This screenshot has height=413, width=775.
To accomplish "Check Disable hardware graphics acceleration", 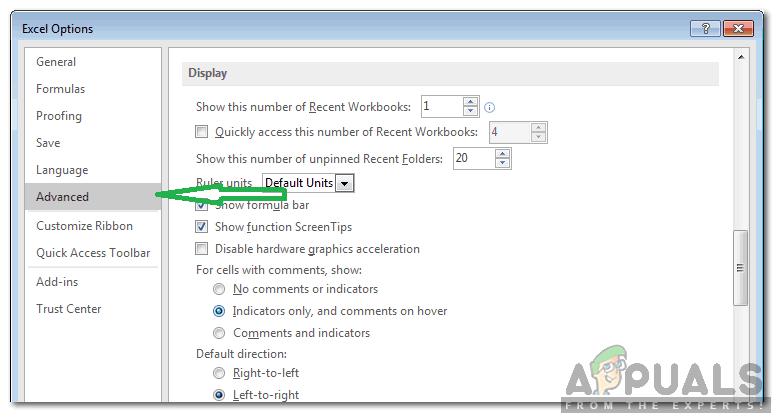I will click(202, 248).
